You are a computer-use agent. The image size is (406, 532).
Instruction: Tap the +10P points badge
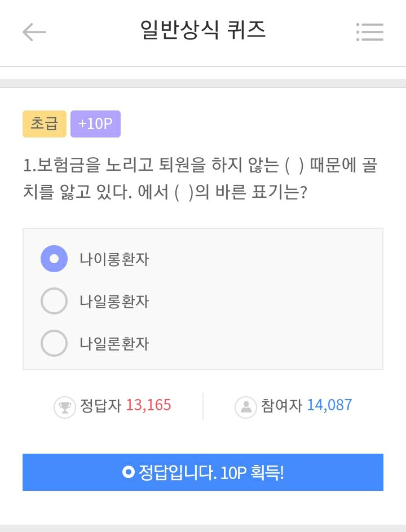pos(95,124)
